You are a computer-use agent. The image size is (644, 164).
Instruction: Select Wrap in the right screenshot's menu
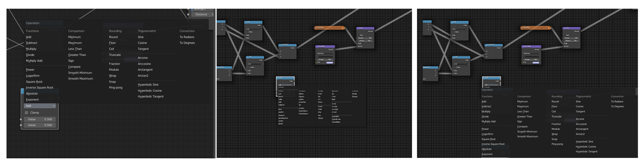[x=555, y=134]
